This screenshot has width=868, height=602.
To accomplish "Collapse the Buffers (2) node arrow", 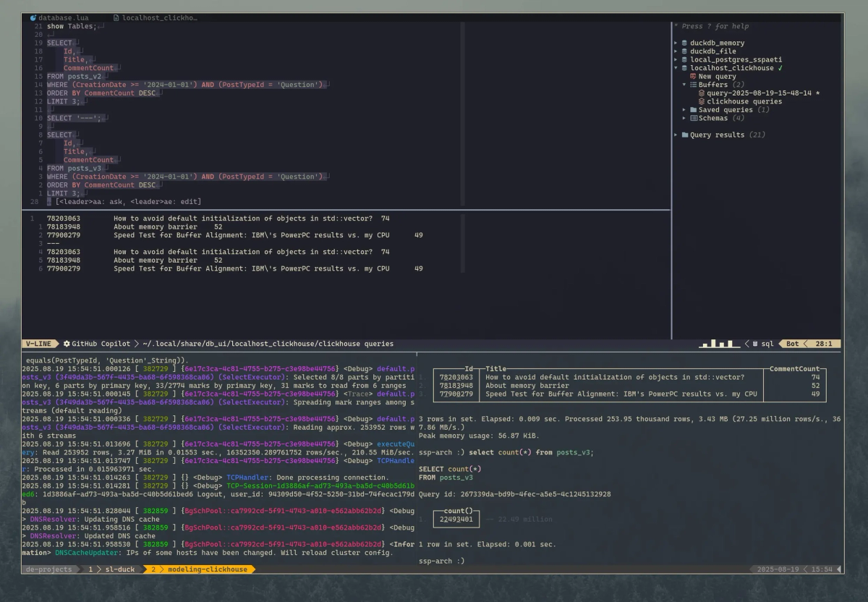I will pos(684,85).
